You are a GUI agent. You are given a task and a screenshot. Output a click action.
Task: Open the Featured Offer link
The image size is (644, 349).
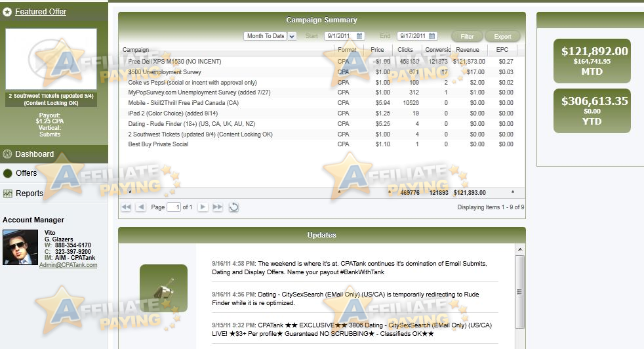coord(41,12)
